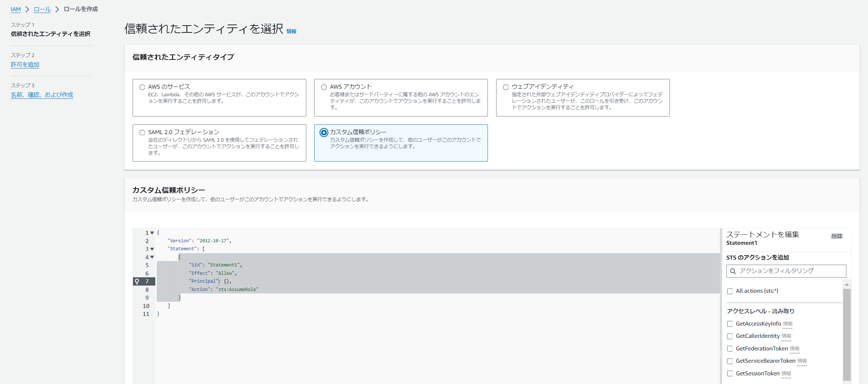Click the "Version": "2012-10-17" line
868x384 pixels.
[x=199, y=241]
